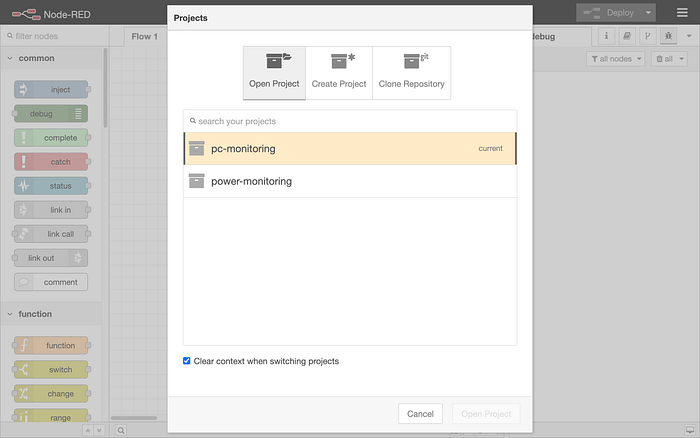This screenshot has width=700, height=438.
Task: Click the monitor icon at bottom right
Action: click(690, 430)
